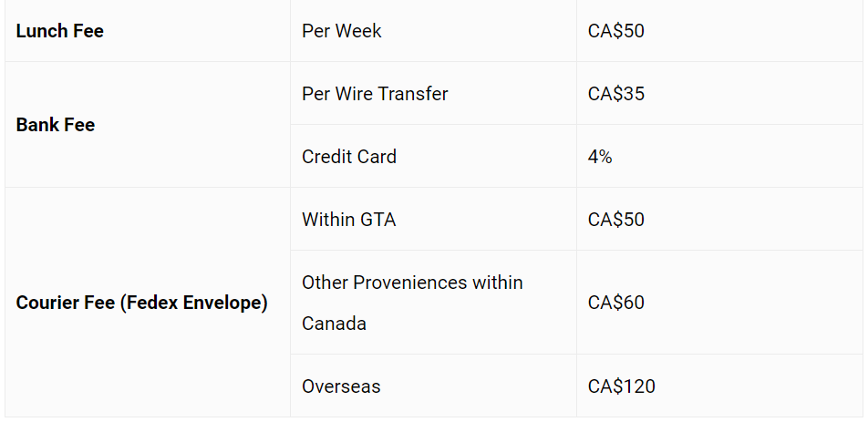The width and height of the screenshot is (868, 422).
Task: Select the Within GTA cell
Action: coord(349,220)
